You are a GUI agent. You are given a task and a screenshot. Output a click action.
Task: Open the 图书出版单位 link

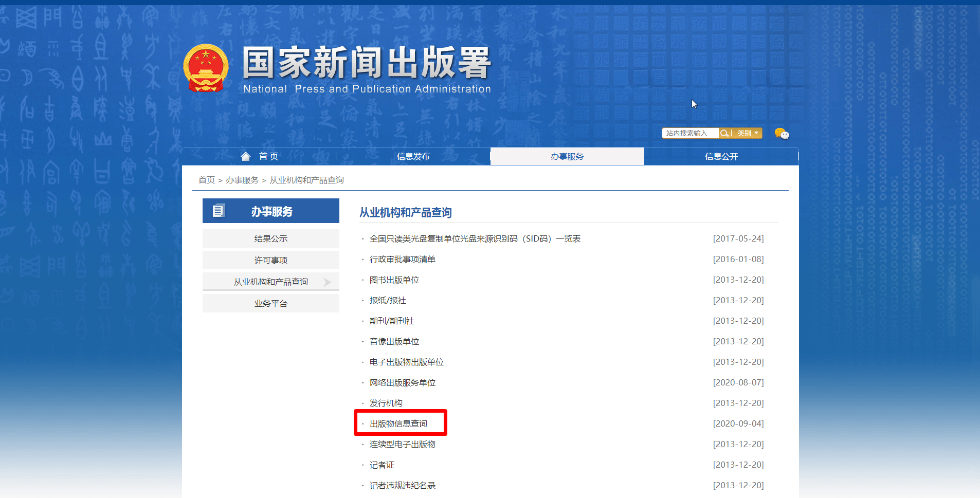(x=394, y=279)
